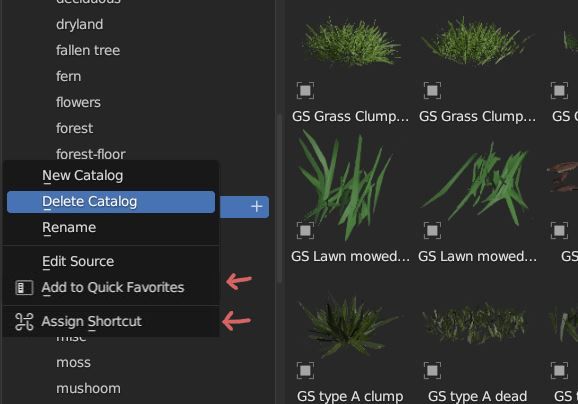The width and height of the screenshot is (578, 404).
Task: Choose Add to Quick Favorites
Action: [x=111, y=288]
